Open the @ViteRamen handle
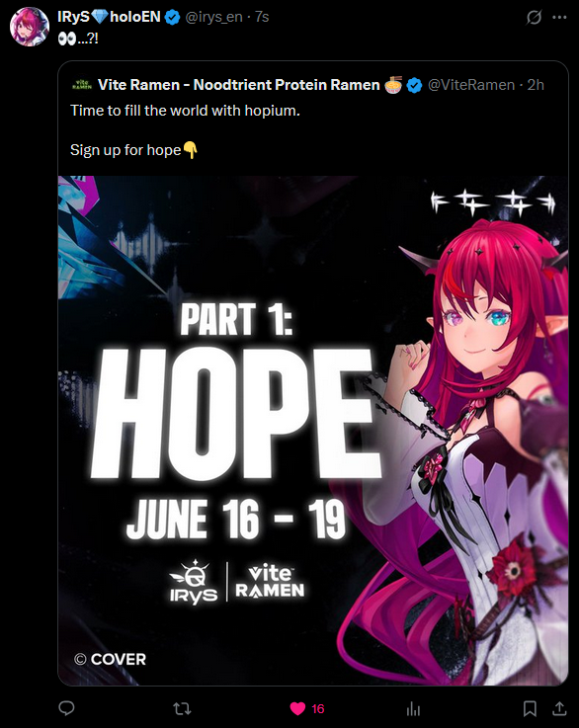This screenshot has width=579, height=728. [x=471, y=85]
